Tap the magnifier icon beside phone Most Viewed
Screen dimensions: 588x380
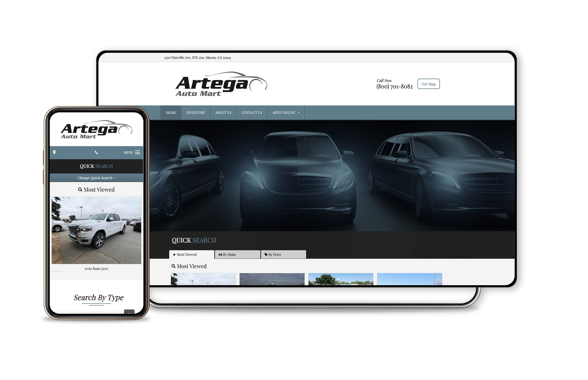coord(80,190)
